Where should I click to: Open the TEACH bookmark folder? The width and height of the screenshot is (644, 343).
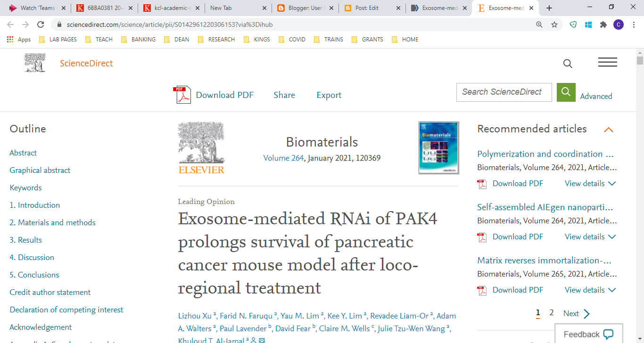click(x=99, y=40)
